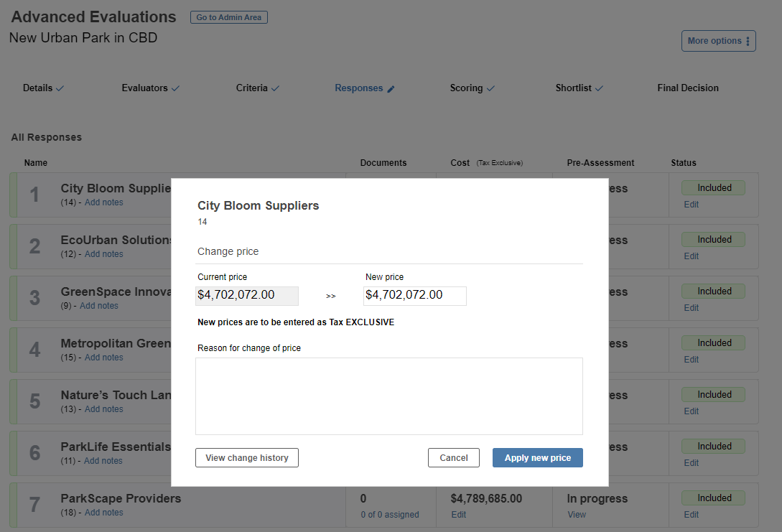This screenshot has width=782, height=532.
Task: Click the checkmark beside Shortlist
Action: [x=599, y=88]
